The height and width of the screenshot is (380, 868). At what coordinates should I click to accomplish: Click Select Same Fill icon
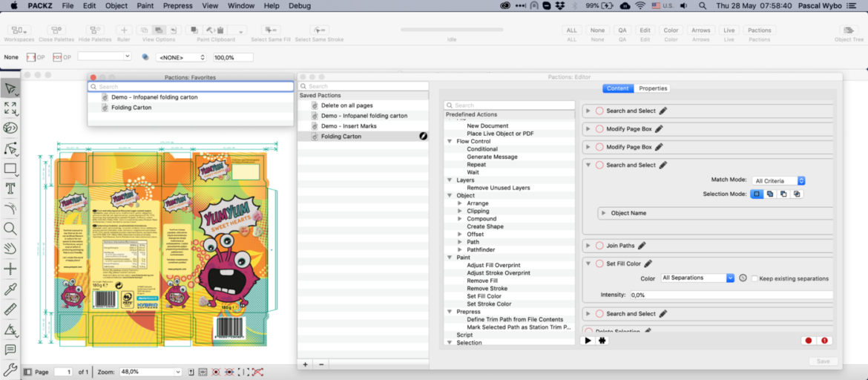point(271,30)
